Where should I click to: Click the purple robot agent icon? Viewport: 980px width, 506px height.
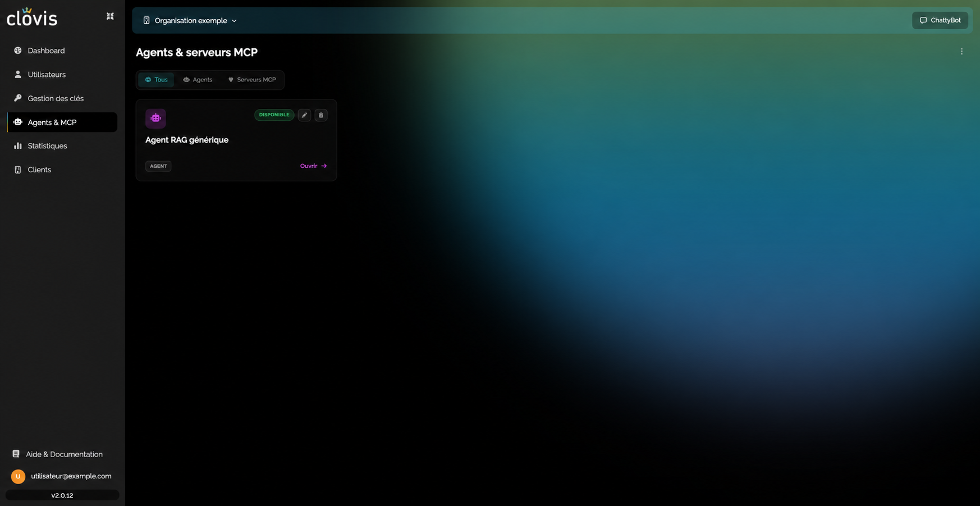click(155, 118)
